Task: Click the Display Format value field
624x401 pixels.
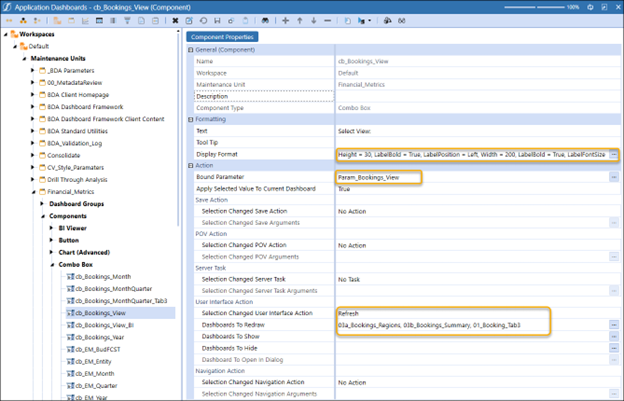Action: pyautogui.click(x=472, y=154)
